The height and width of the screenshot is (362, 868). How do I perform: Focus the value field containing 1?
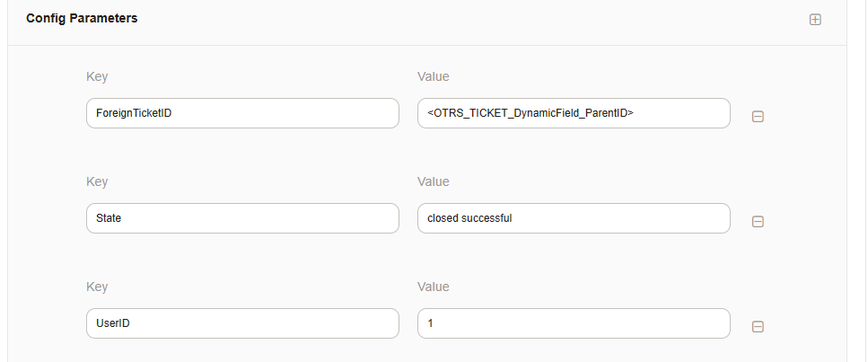(574, 323)
